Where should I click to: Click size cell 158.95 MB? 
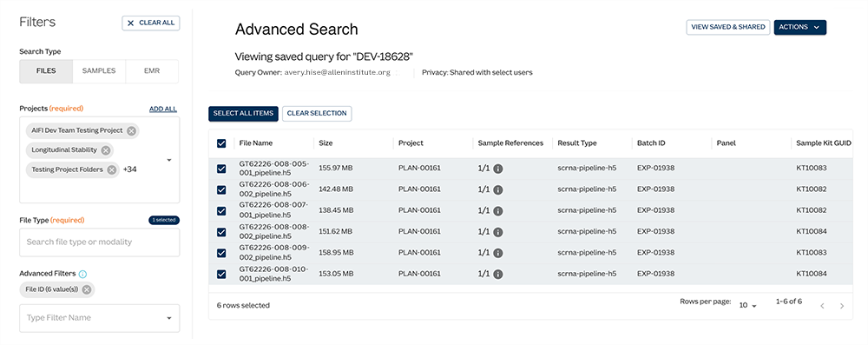click(336, 253)
